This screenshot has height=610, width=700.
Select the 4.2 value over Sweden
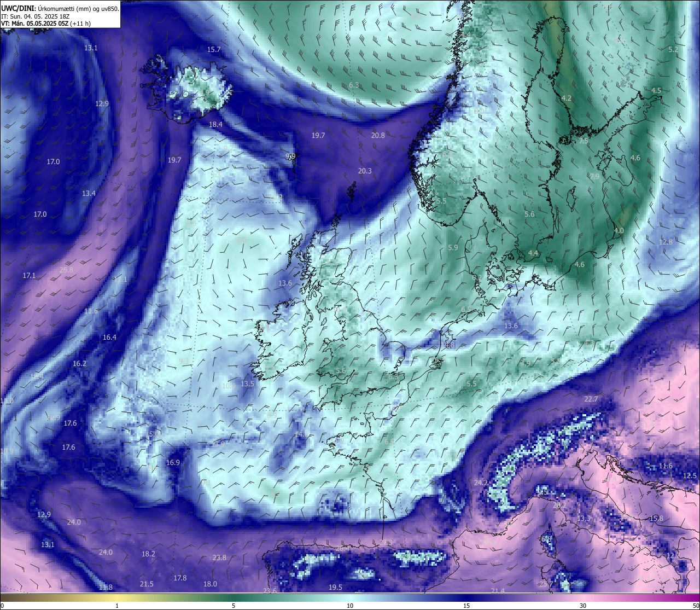click(x=567, y=98)
